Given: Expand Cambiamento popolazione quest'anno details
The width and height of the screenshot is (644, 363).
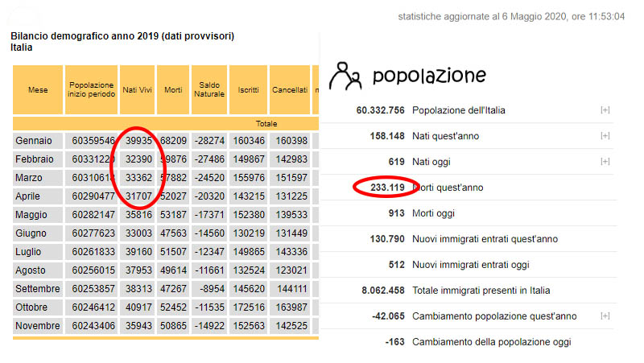Looking at the screenshot, I should [605, 316].
